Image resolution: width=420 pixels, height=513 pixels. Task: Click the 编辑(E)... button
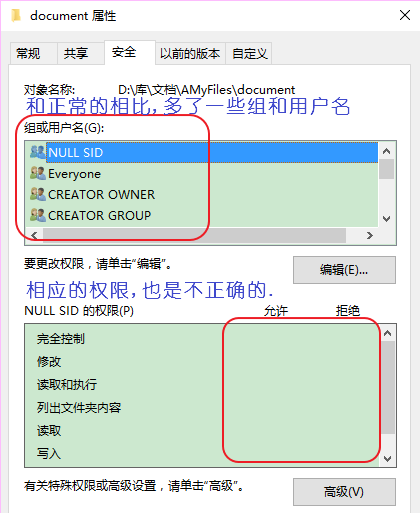point(344,270)
